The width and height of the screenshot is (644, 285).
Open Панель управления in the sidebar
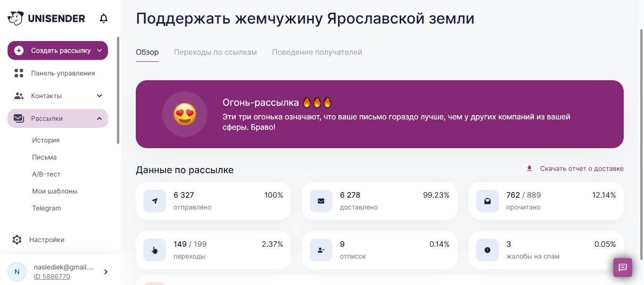coord(63,73)
